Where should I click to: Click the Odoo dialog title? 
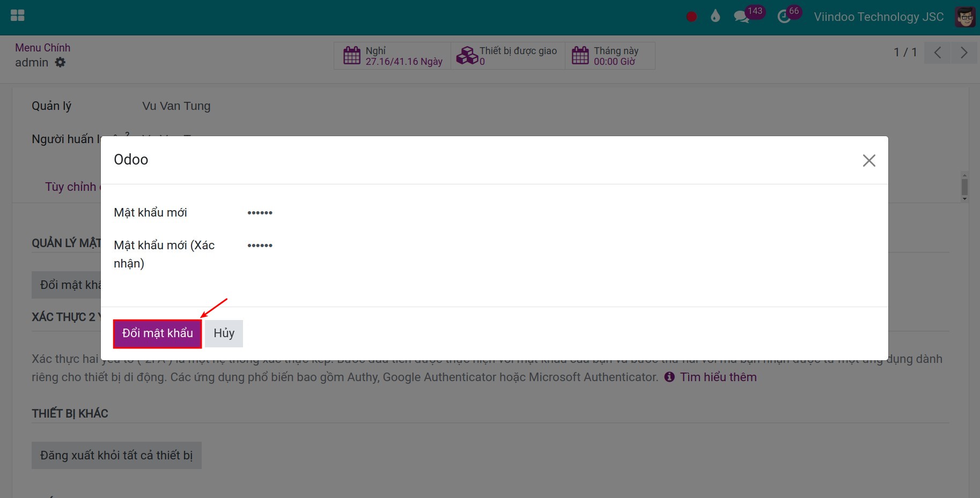(131, 160)
